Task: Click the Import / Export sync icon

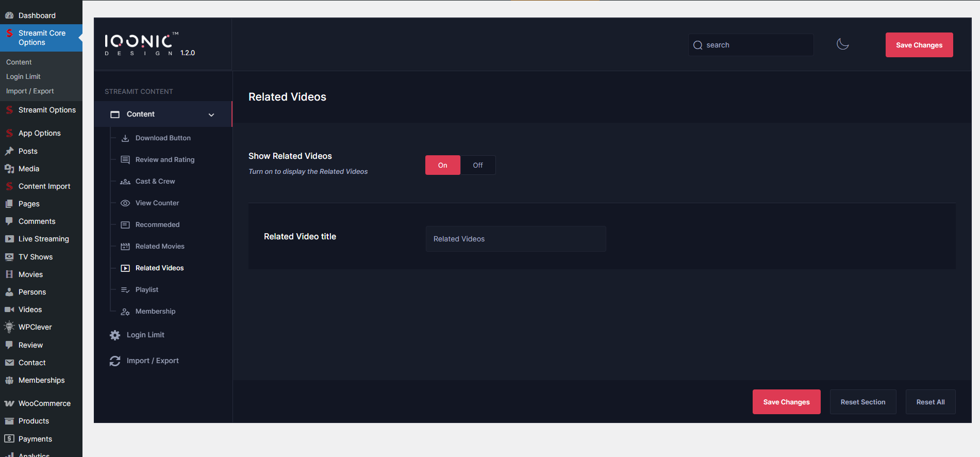Action: (x=115, y=361)
